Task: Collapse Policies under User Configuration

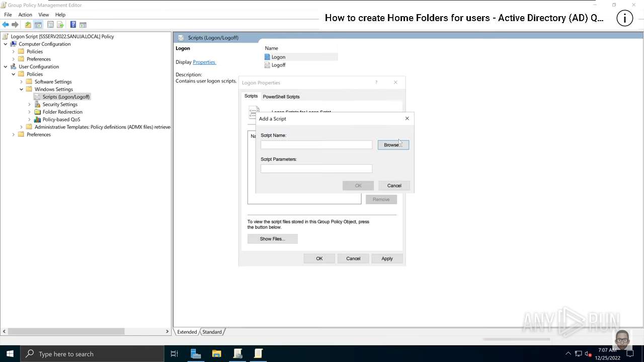Action: 14,74
